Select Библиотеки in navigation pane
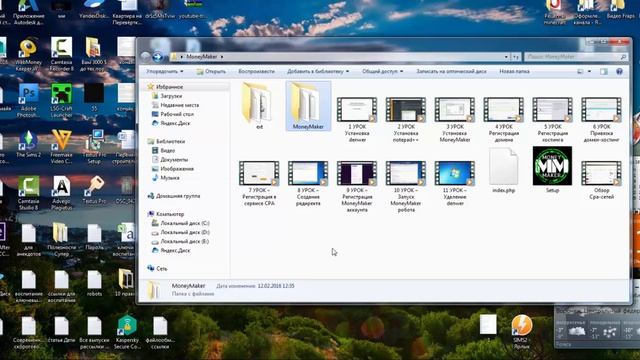The height and width of the screenshot is (360, 640). coord(170,141)
